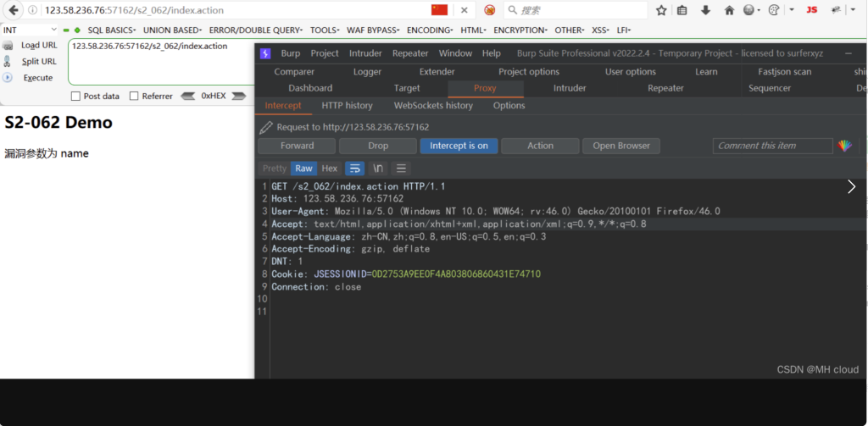Open the XSS dropdown menu
The image size is (868, 426).
(x=601, y=30)
